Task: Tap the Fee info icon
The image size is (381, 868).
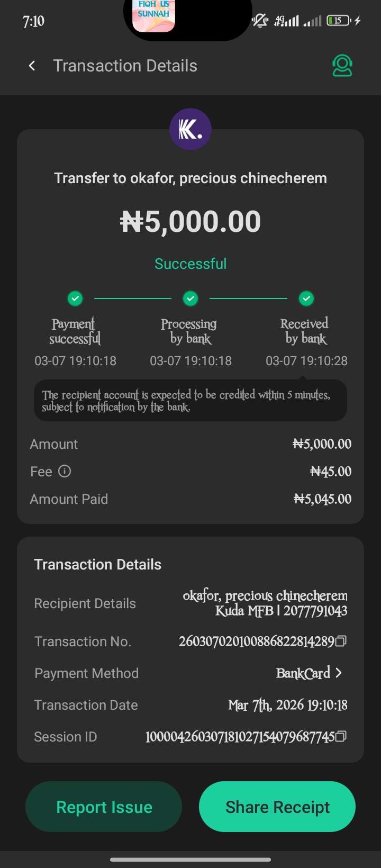Action: [x=65, y=471]
